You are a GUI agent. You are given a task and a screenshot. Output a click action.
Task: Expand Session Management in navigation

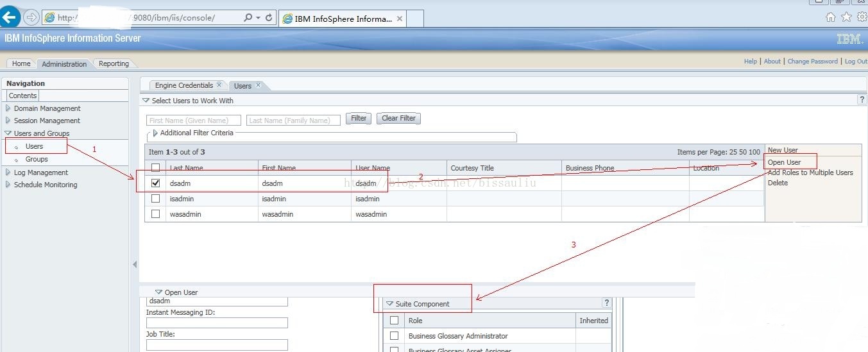pyautogui.click(x=8, y=121)
